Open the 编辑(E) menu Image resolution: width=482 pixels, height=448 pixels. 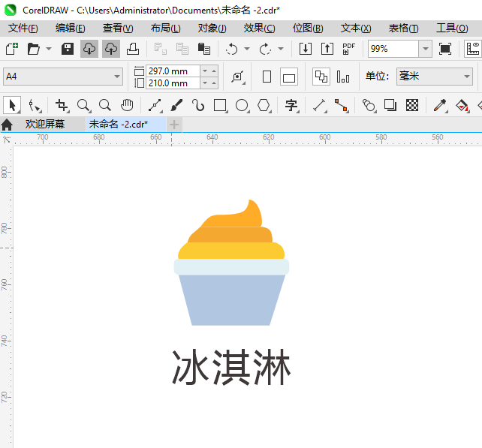(71, 29)
